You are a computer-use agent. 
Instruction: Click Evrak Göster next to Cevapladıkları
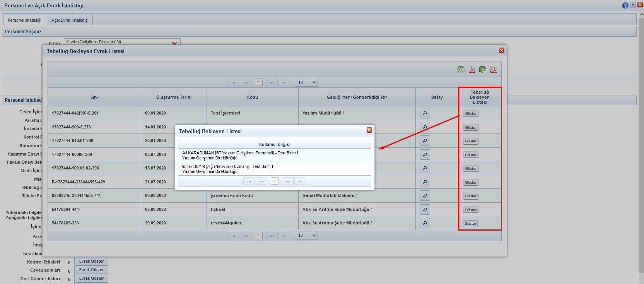coord(91,270)
